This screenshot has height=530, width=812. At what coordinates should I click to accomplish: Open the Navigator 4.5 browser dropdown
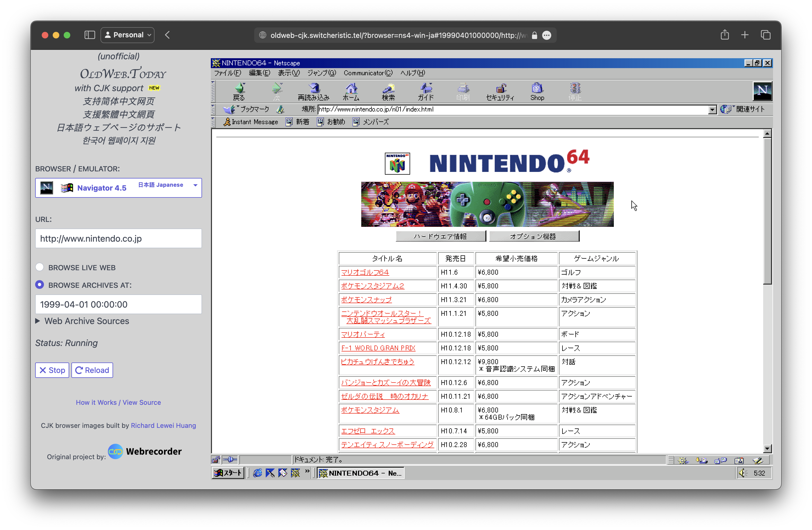(x=118, y=188)
